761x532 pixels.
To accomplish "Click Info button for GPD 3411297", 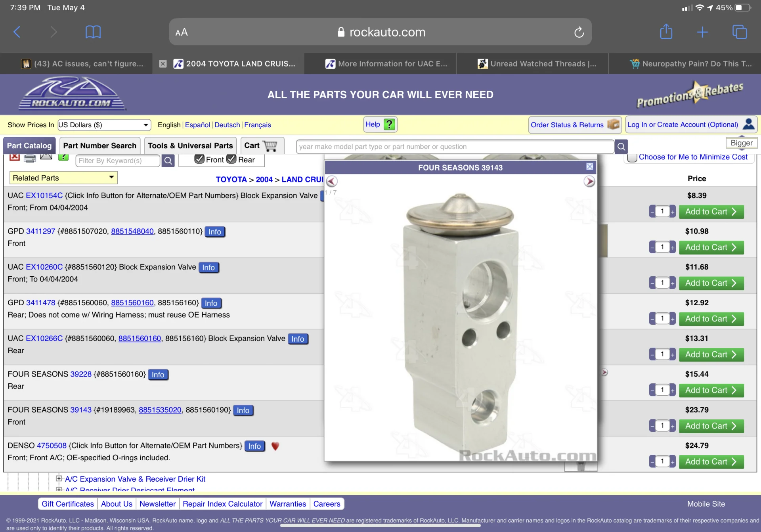I will [x=215, y=232].
